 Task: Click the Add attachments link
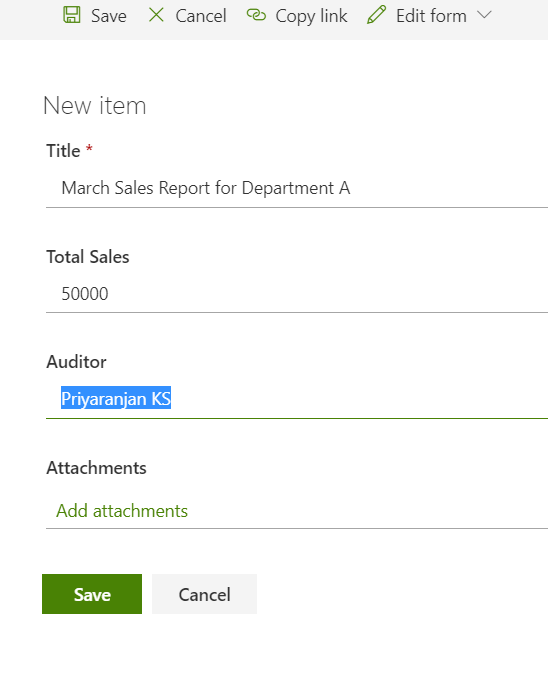[x=122, y=511]
